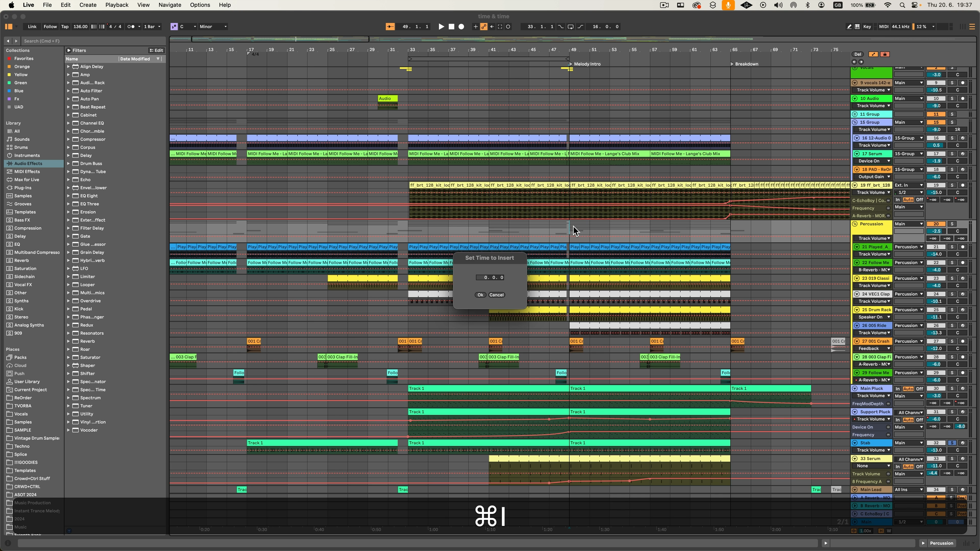Click the Edit button in Filters bar
Image resolution: width=980 pixels, height=551 pixels.
[x=156, y=50]
